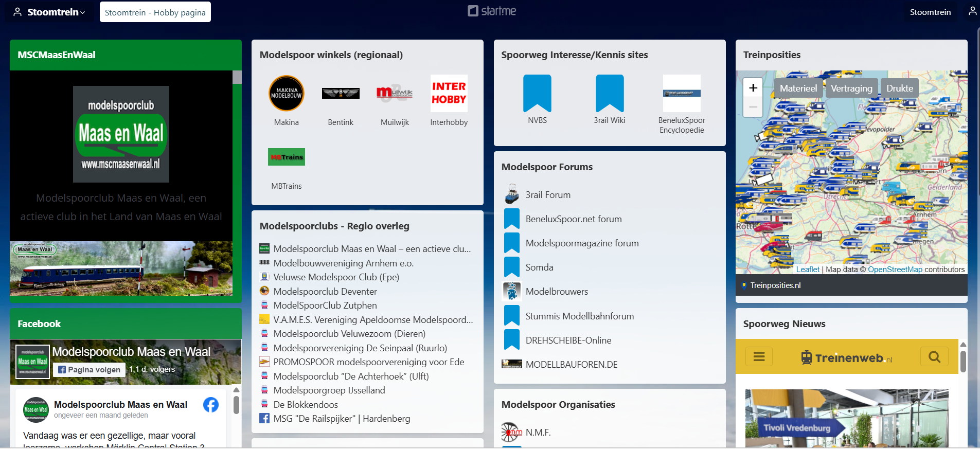Viewport: 980px width, 449px height.
Task: Click the Spoorweg Interesse/Kennis sites title
Action: (x=575, y=55)
